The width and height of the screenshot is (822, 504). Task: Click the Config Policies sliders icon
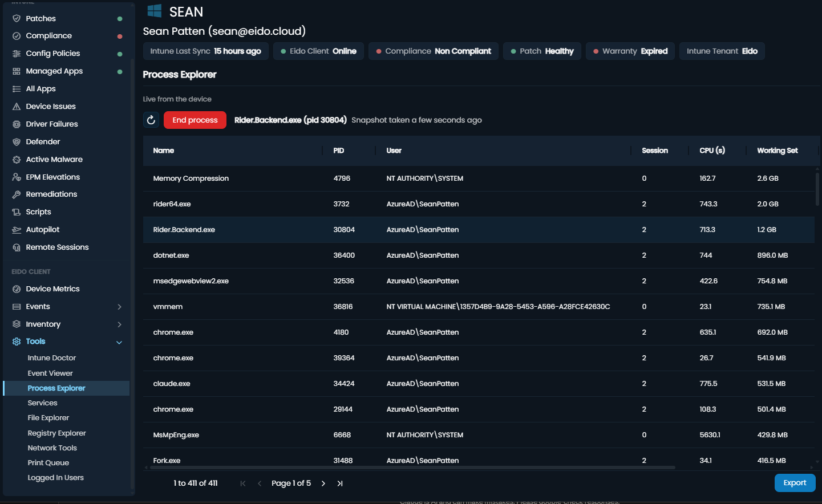pos(17,54)
